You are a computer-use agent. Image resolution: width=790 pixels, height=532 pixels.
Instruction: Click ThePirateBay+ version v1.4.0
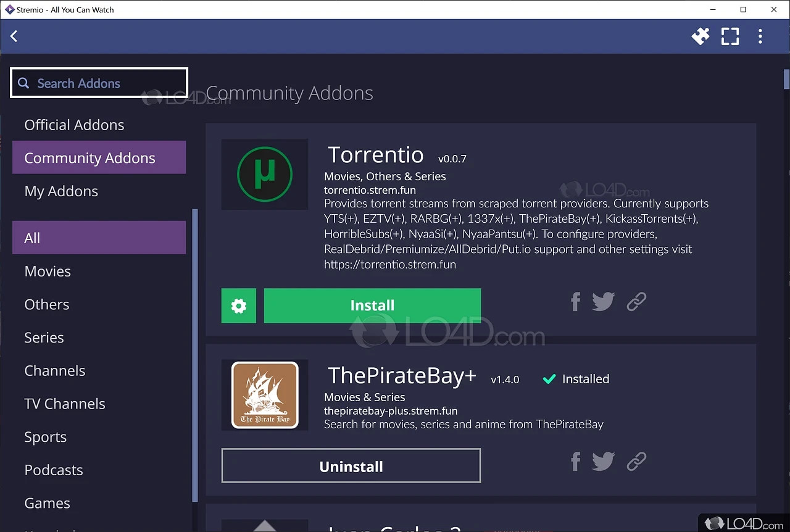pyautogui.click(x=505, y=380)
